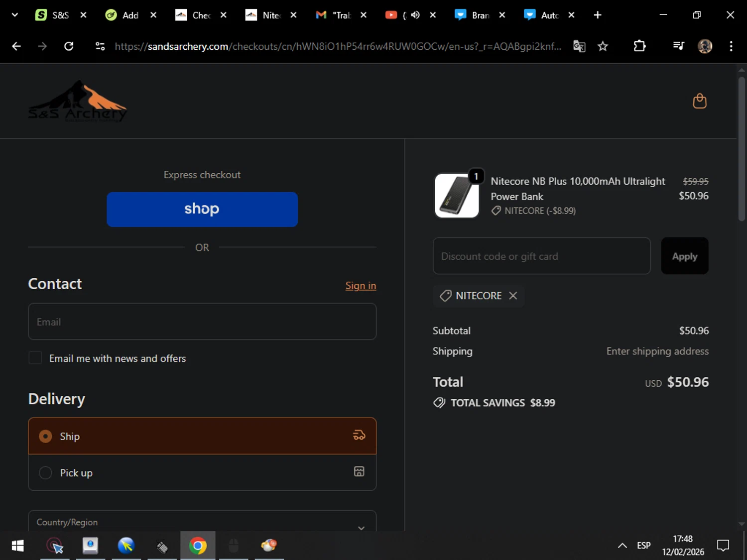Click the page vertical scrollbar thumb
The height and width of the screenshot is (560, 747).
[742, 148]
